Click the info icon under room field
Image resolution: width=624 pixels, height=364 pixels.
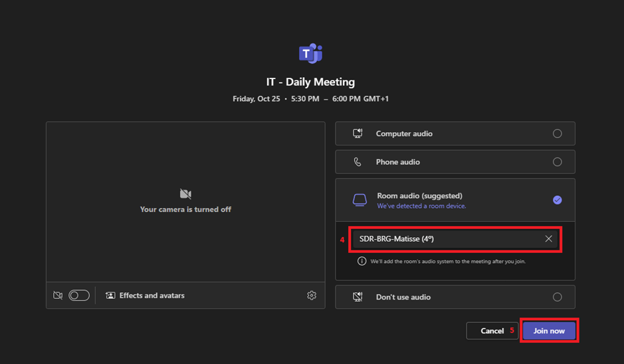point(362,261)
